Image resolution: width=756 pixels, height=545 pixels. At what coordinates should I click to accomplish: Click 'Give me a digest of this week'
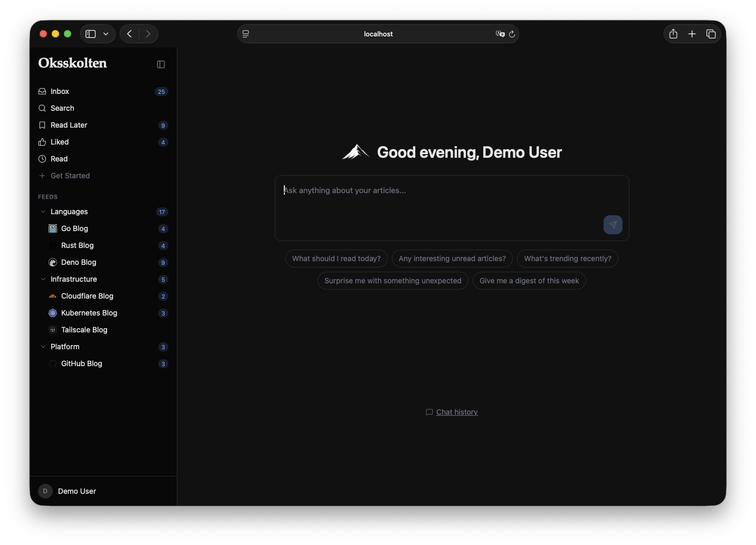tap(529, 281)
